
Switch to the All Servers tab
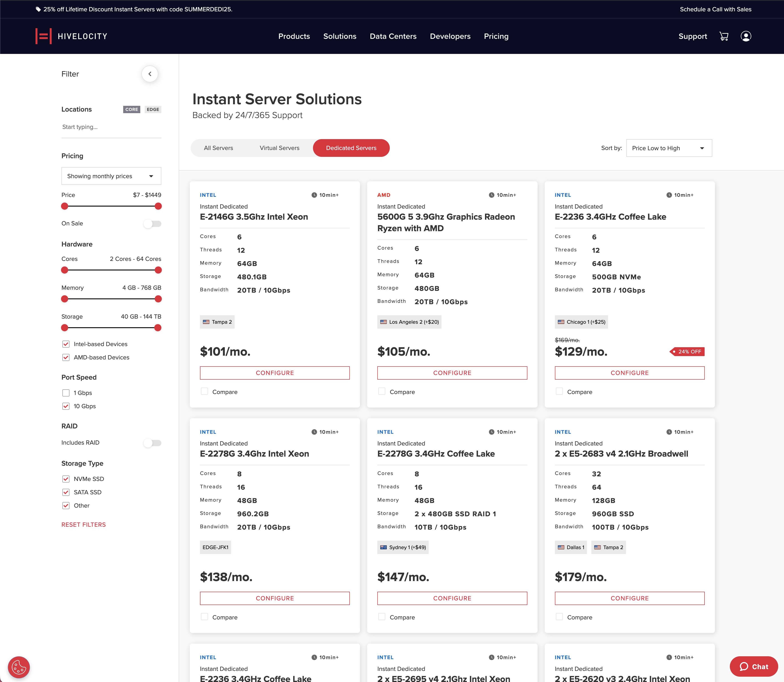point(218,148)
